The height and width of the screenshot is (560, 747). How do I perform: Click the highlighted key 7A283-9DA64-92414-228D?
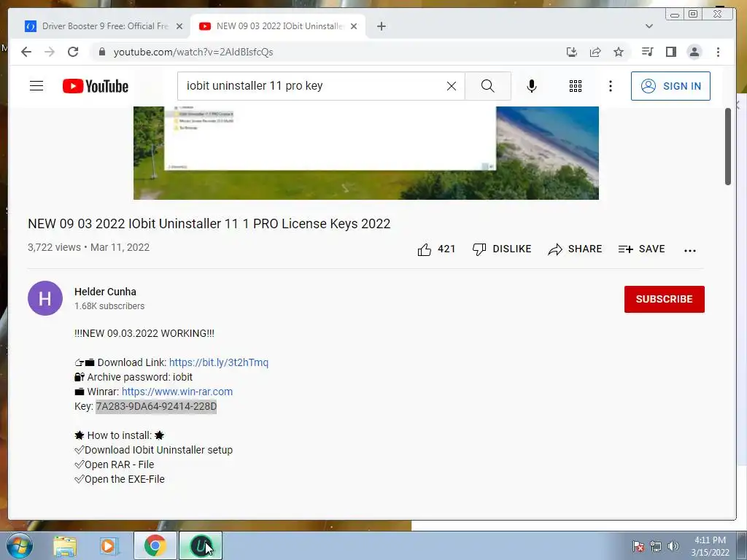(x=156, y=406)
